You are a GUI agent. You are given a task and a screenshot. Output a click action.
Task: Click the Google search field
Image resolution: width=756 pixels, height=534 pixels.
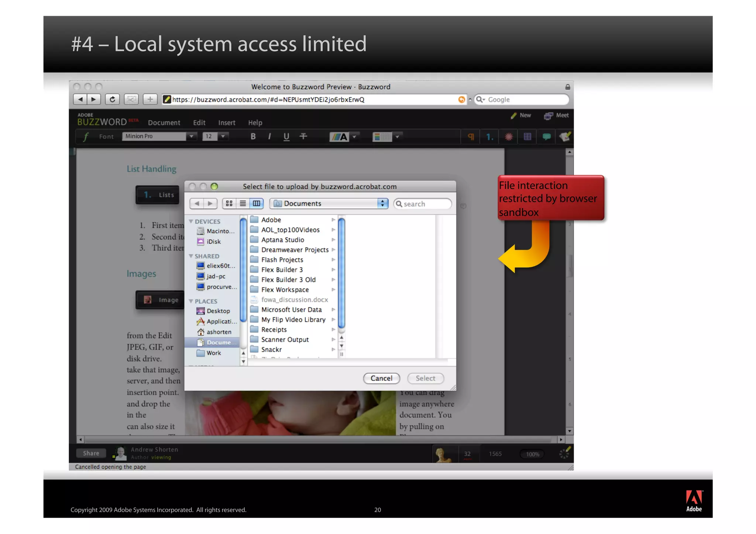(x=521, y=99)
